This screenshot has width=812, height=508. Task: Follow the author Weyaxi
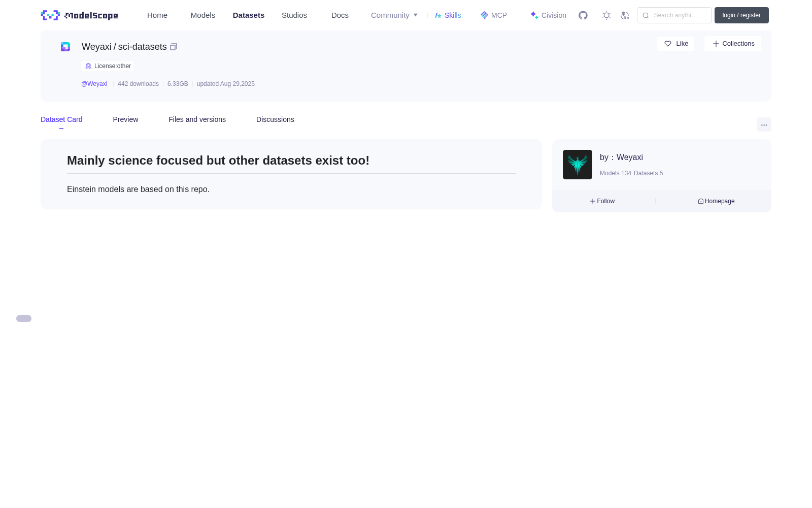click(602, 201)
